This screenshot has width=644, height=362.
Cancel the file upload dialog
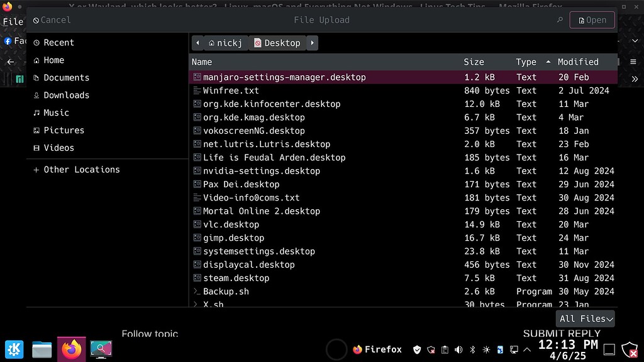pos(52,19)
